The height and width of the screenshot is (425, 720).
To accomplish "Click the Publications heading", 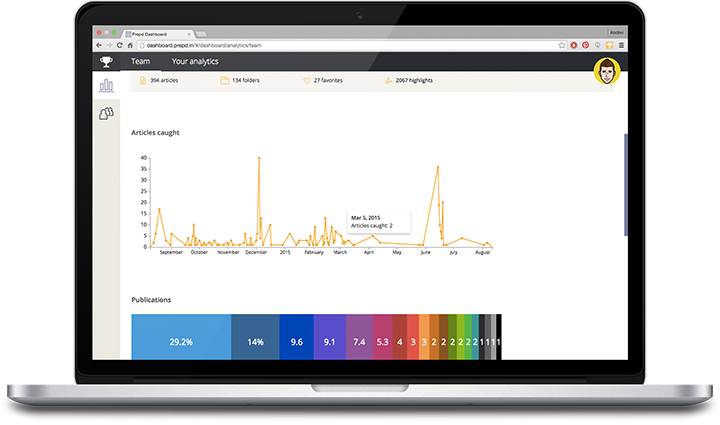I will [x=151, y=300].
